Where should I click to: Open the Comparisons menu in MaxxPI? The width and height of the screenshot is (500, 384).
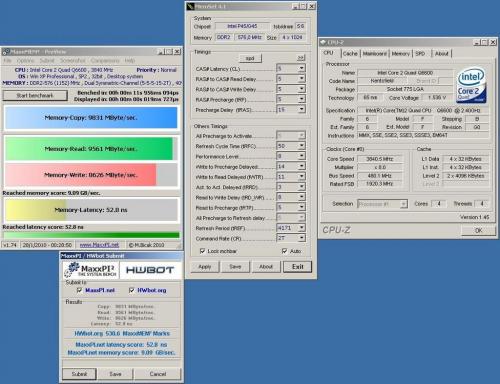(105, 60)
